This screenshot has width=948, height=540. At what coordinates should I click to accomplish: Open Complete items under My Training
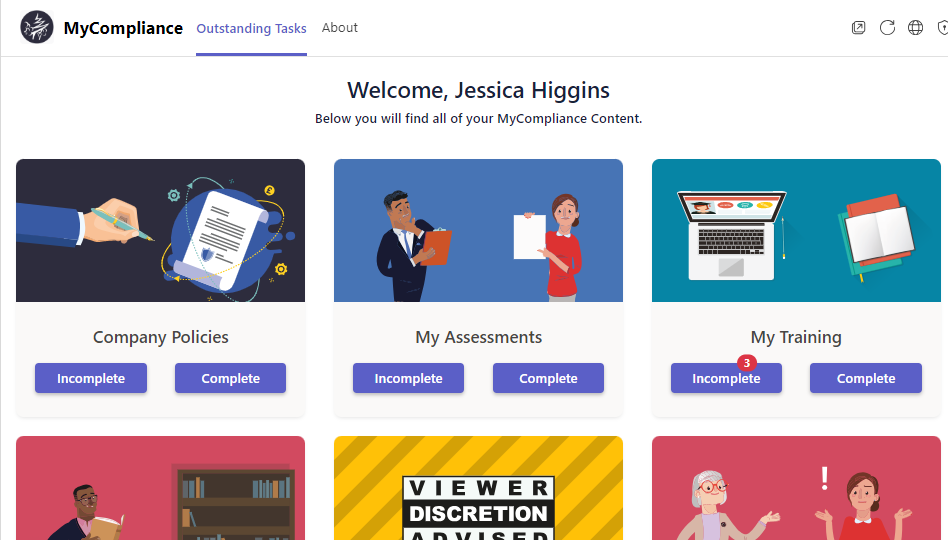[866, 378]
